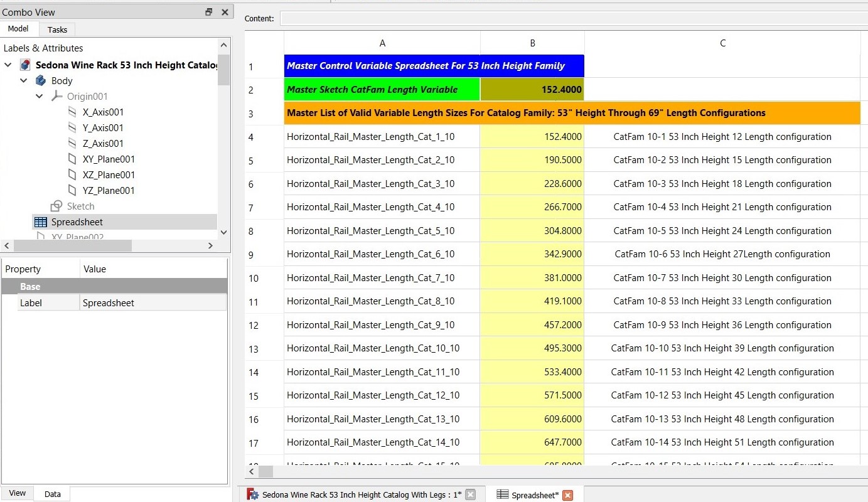Image resolution: width=868 pixels, height=502 pixels.
Task: Select CatFam 10-12 45 Length configuration cell
Action: click(x=722, y=395)
